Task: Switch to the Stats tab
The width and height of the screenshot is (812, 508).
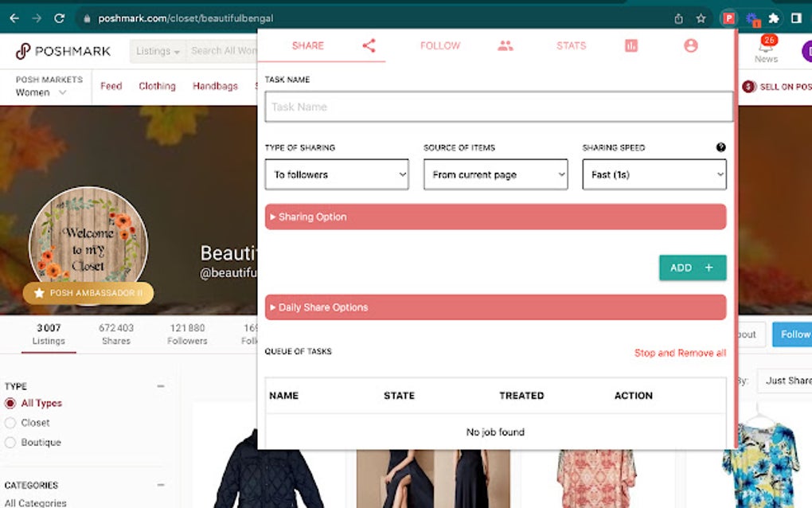Action: tap(572, 45)
